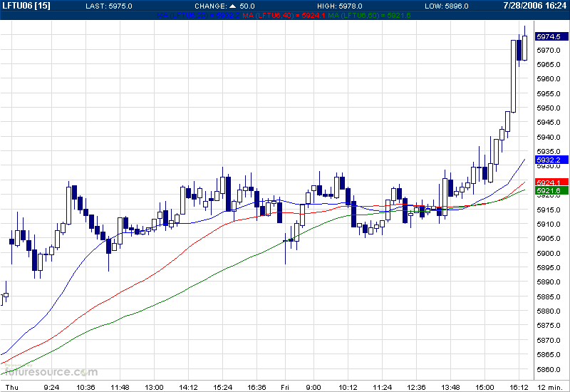This screenshot has height=392, width=570.
Task: Click the 14:12 time axis label
Action: (x=188, y=387)
